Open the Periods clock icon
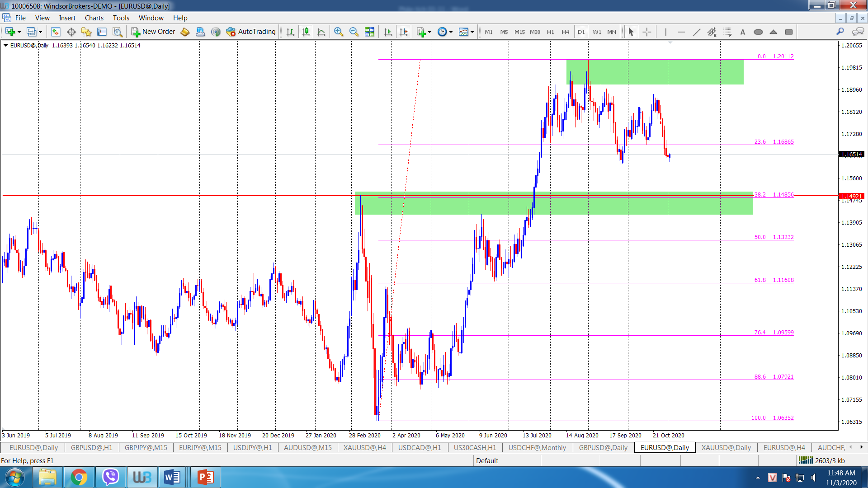Screen dimensions: 868x488 pyautogui.click(x=442, y=32)
